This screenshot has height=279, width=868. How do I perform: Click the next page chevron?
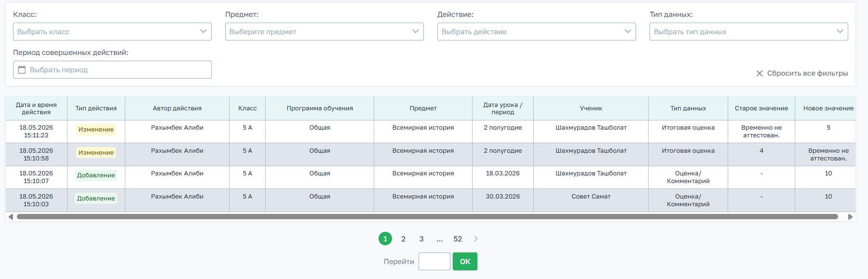476,239
